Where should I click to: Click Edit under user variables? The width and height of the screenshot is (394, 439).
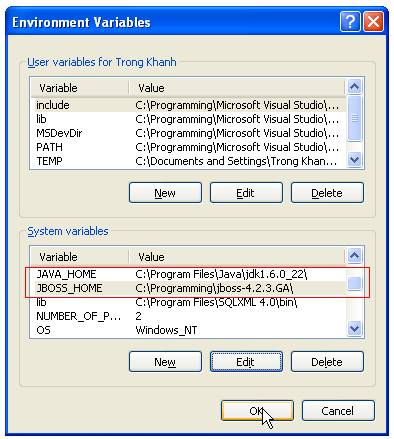pyautogui.click(x=246, y=193)
